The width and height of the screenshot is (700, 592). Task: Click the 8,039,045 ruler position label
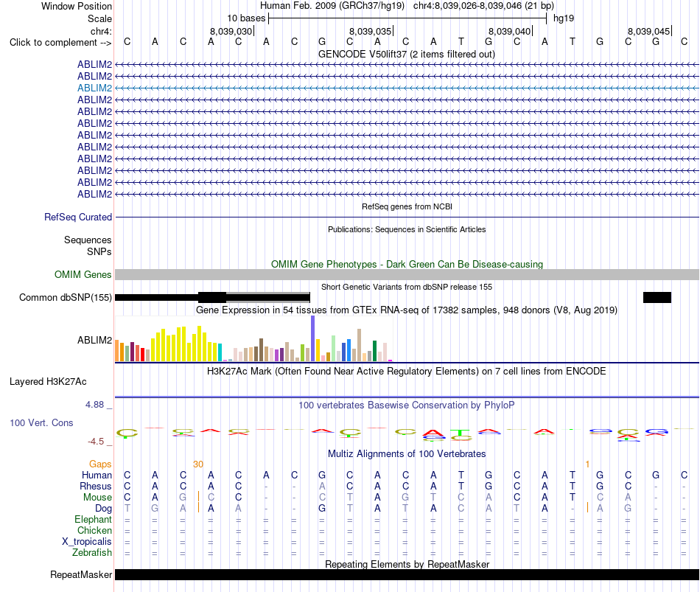(649, 31)
